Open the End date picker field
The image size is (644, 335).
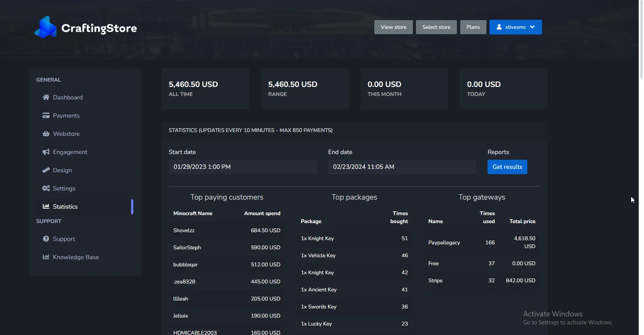pos(402,167)
